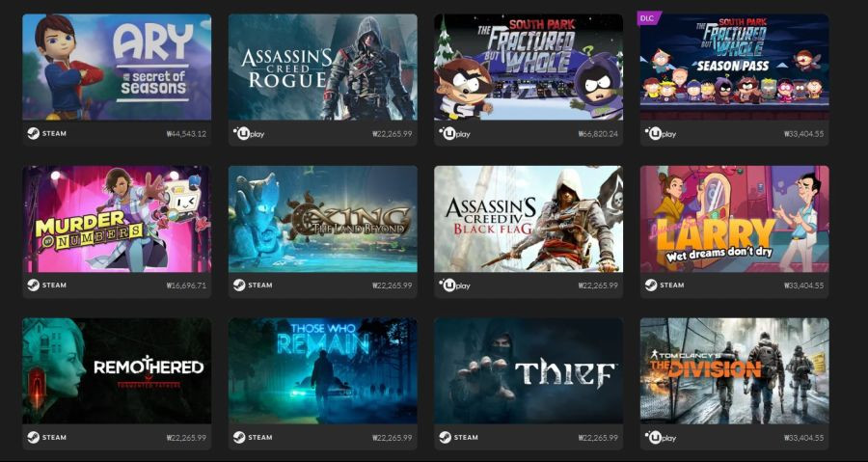Select the Thief game cover image
Viewport: 868px width, 462px height.
(529, 370)
